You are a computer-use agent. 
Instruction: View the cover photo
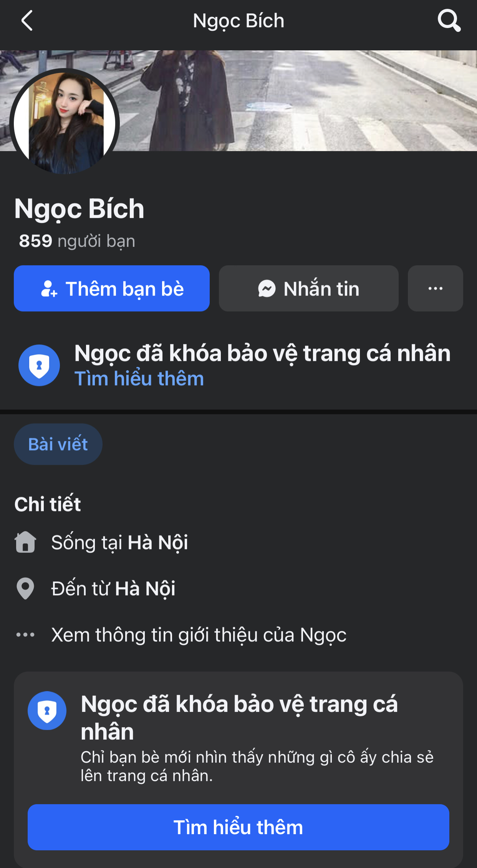292,101
